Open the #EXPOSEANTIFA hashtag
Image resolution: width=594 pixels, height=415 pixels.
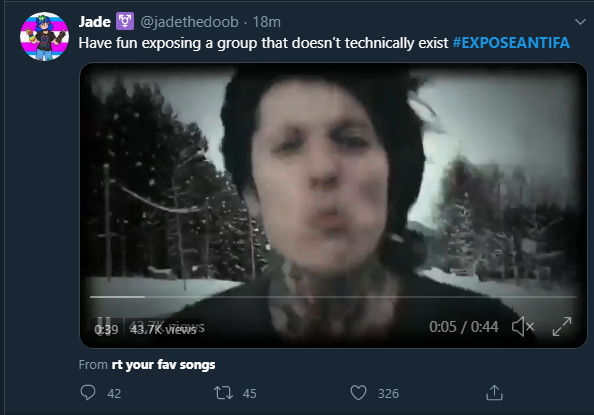pyautogui.click(x=511, y=43)
